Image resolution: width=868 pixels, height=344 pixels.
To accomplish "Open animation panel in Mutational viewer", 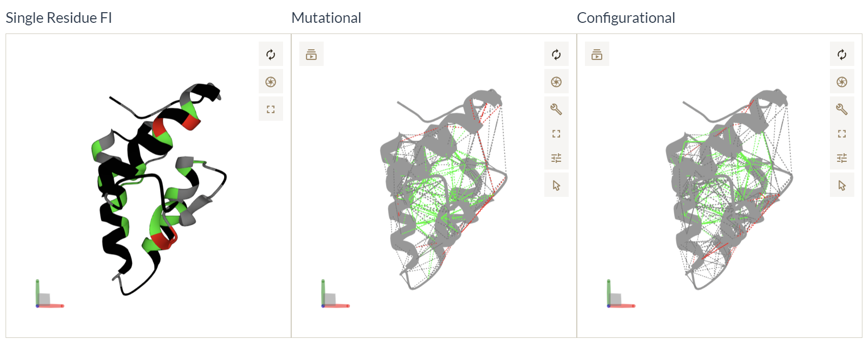I will coord(311,55).
